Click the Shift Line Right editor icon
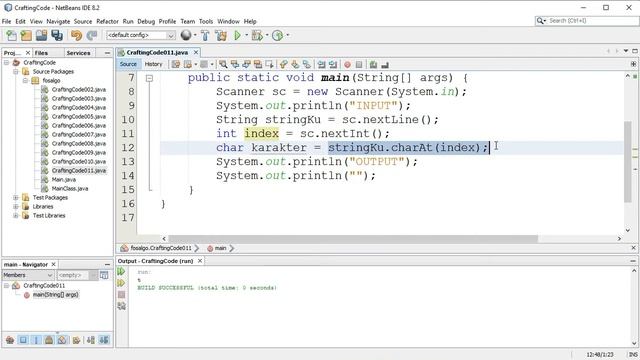This screenshot has height=360, width=640. [333, 64]
